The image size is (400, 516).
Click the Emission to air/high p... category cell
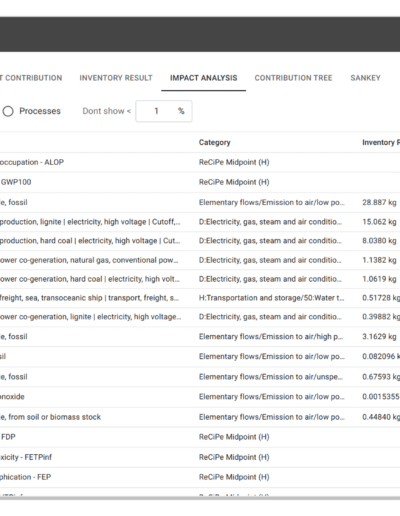pyautogui.click(x=271, y=337)
